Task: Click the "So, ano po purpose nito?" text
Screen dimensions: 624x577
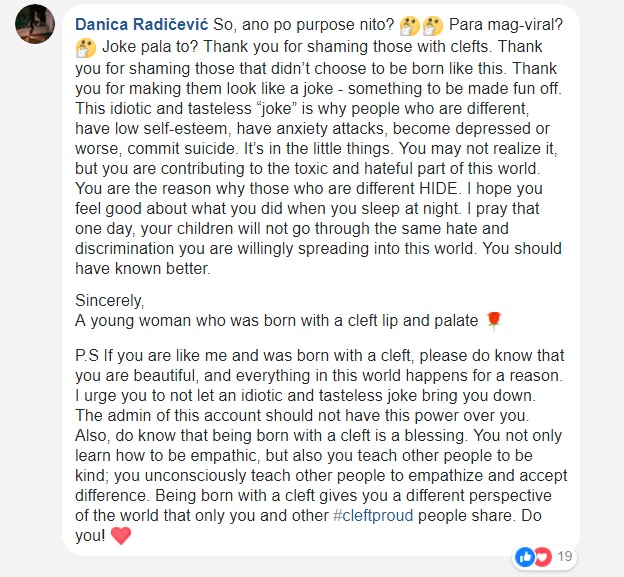Action: point(304,25)
